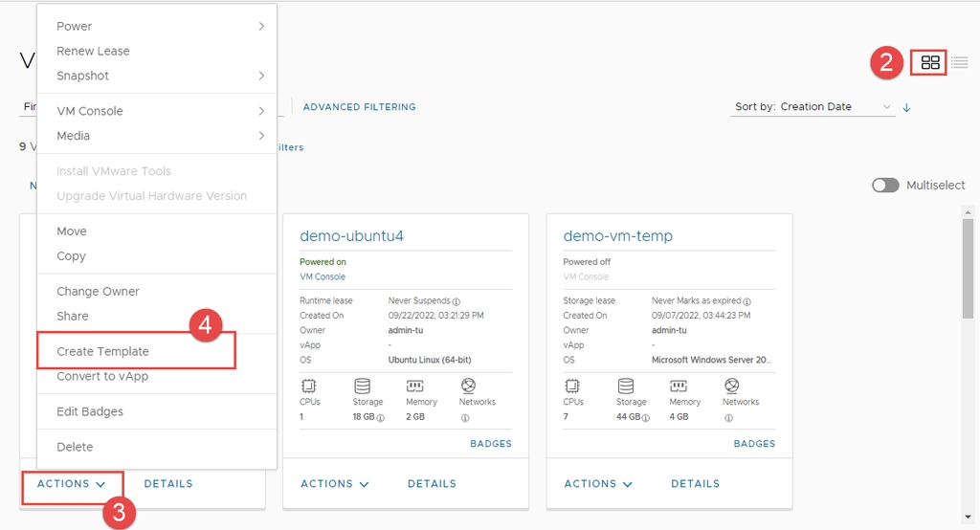Screen dimensions: 980x530
Task: Select Renew Lease in the menu
Action: coord(93,52)
